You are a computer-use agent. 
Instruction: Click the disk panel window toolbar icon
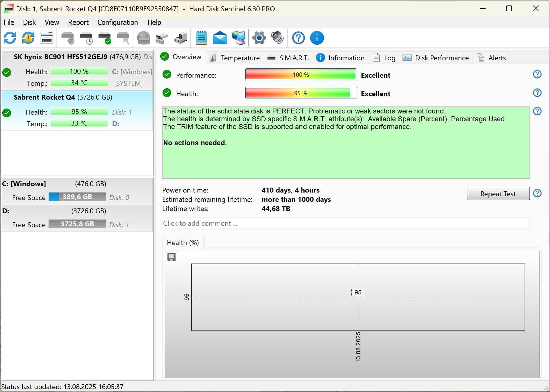click(47, 38)
